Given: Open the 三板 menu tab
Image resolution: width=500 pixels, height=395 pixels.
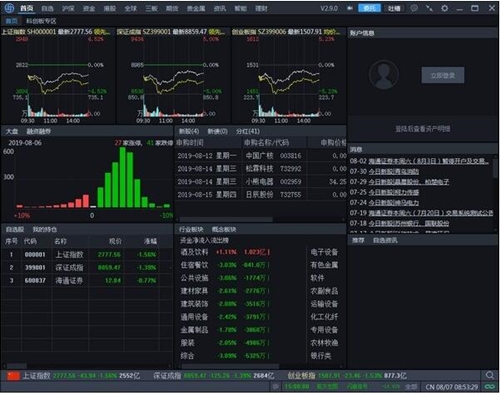Looking at the screenshot, I should pos(151,8).
